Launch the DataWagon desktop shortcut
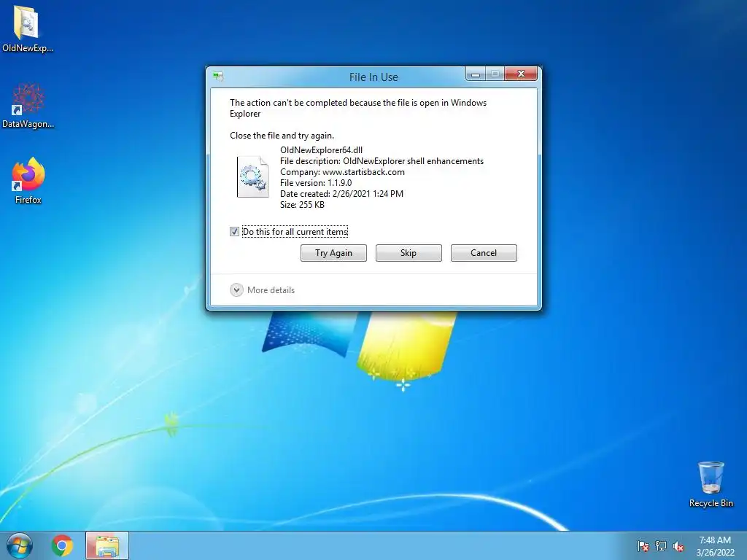 click(x=28, y=106)
